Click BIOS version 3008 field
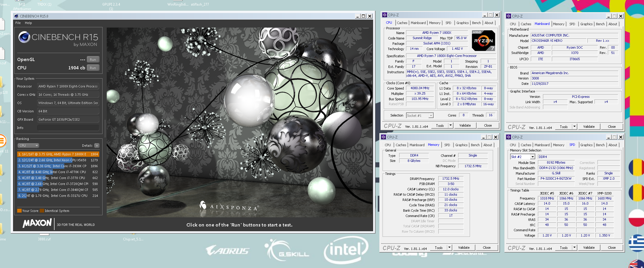The height and width of the screenshot is (268, 644). (574, 78)
